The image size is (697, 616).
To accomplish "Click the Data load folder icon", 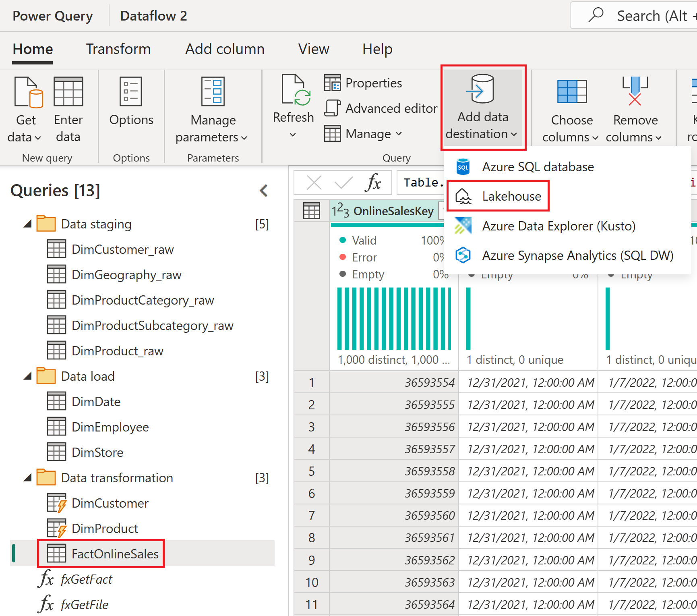I will [x=46, y=375].
